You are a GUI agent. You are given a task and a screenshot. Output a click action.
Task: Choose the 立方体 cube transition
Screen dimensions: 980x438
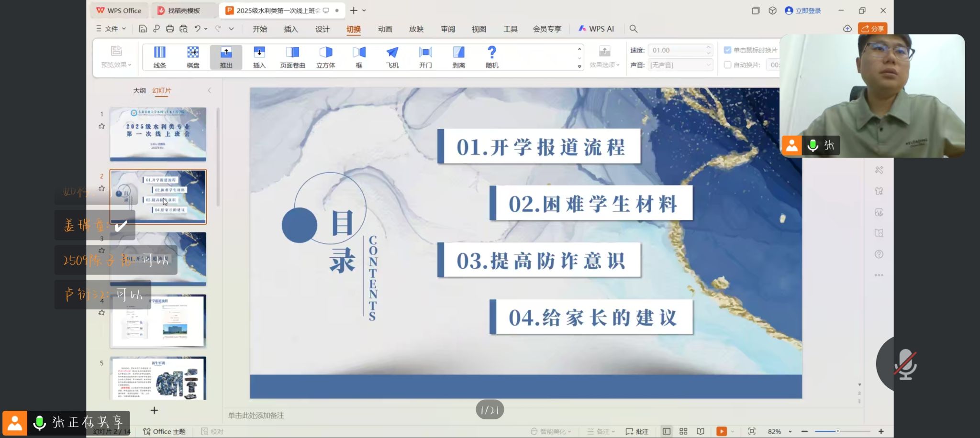(x=325, y=57)
